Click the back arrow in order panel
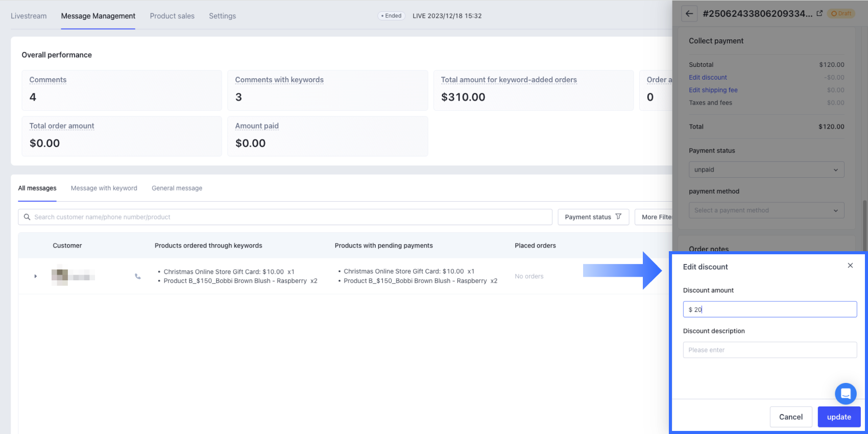 coord(689,14)
